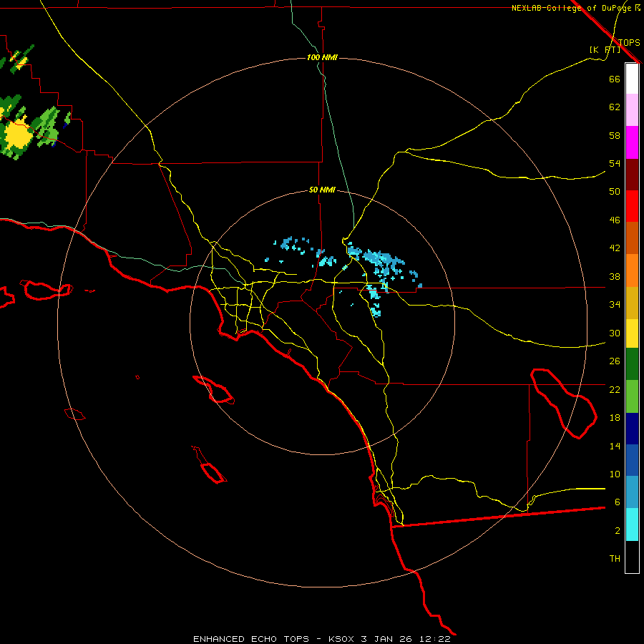
Task: Pick the navy blue legend swatch
Action: tap(632, 429)
